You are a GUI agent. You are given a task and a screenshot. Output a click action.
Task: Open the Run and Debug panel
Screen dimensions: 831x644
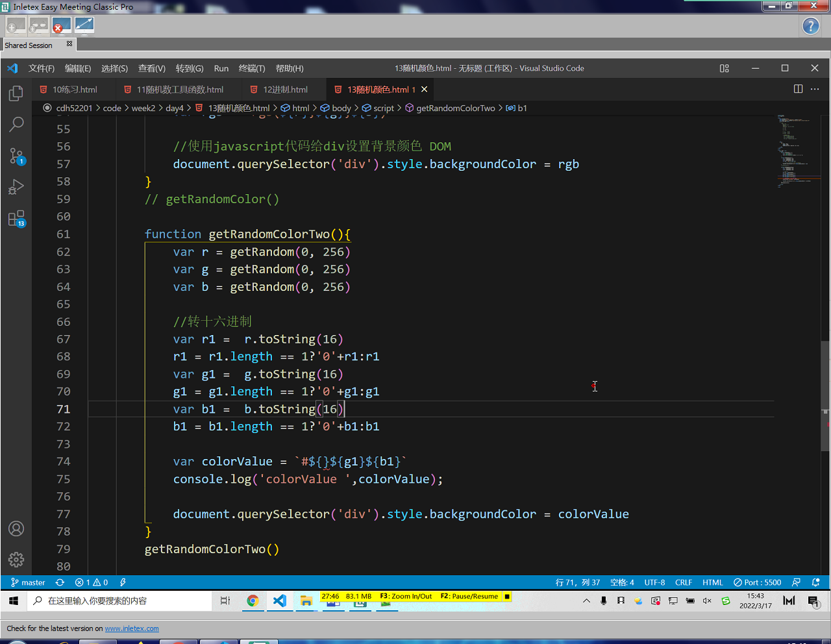click(x=16, y=187)
